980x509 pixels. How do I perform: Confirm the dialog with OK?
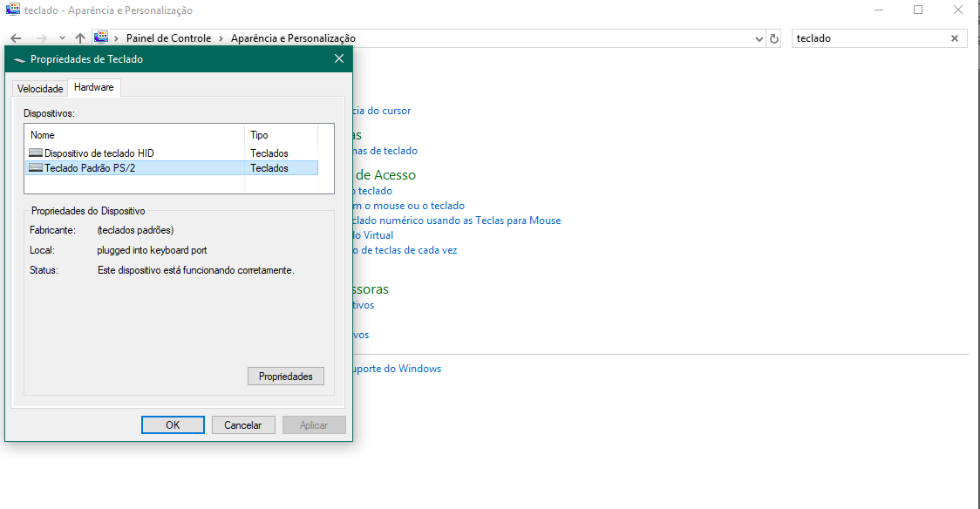[173, 425]
